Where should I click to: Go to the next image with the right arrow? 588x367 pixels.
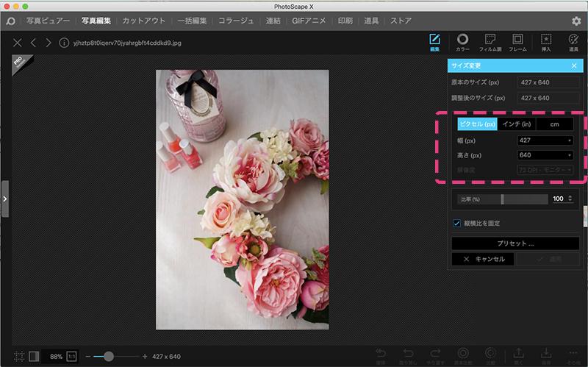48,43
